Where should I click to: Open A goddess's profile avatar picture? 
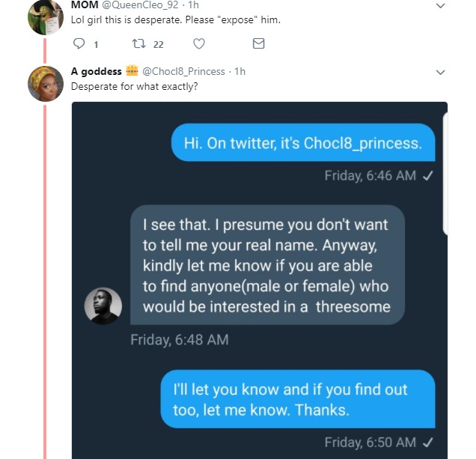(x=45, y=83)
